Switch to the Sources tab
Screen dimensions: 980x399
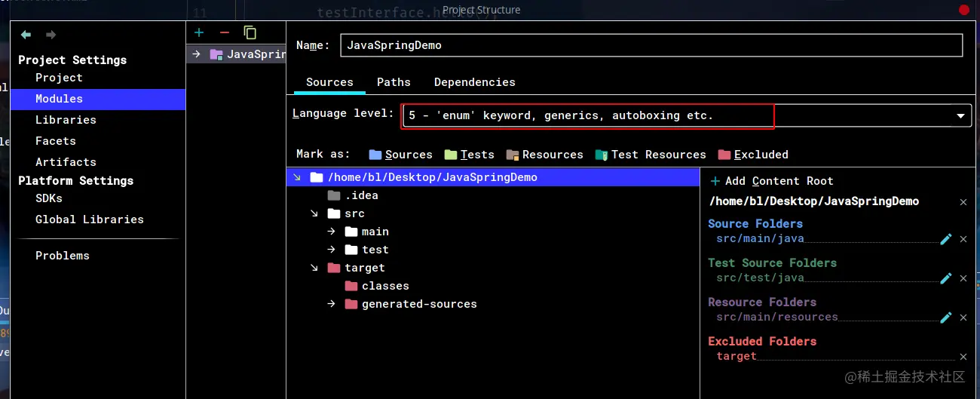(329, 82)
